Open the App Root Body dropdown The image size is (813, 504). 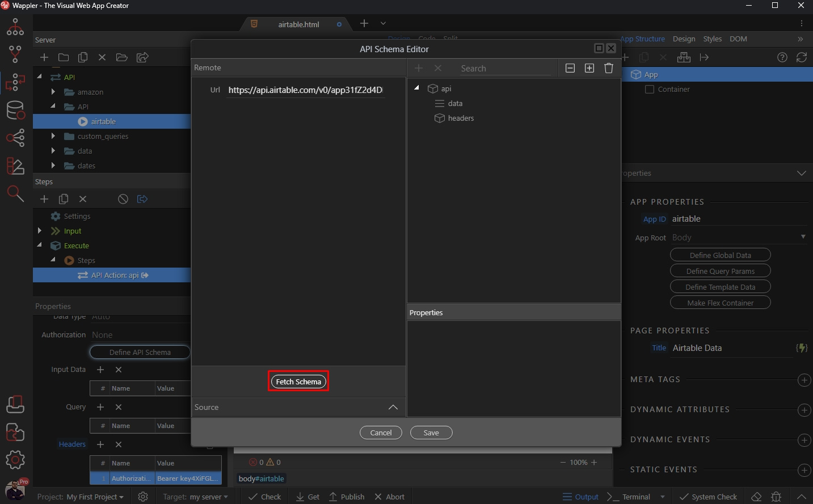739,237
